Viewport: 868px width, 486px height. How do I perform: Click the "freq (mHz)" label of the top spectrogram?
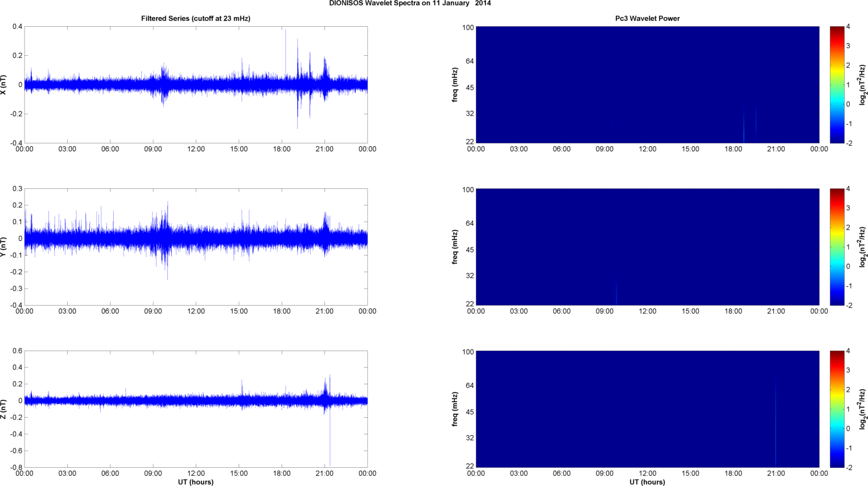click(455, 85)
